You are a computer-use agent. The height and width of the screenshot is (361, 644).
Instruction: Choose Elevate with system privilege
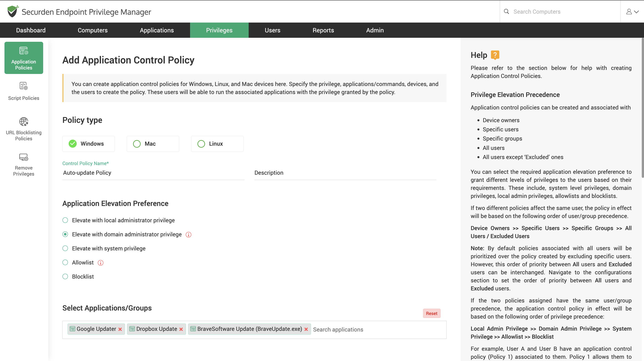tap(65, 248)
